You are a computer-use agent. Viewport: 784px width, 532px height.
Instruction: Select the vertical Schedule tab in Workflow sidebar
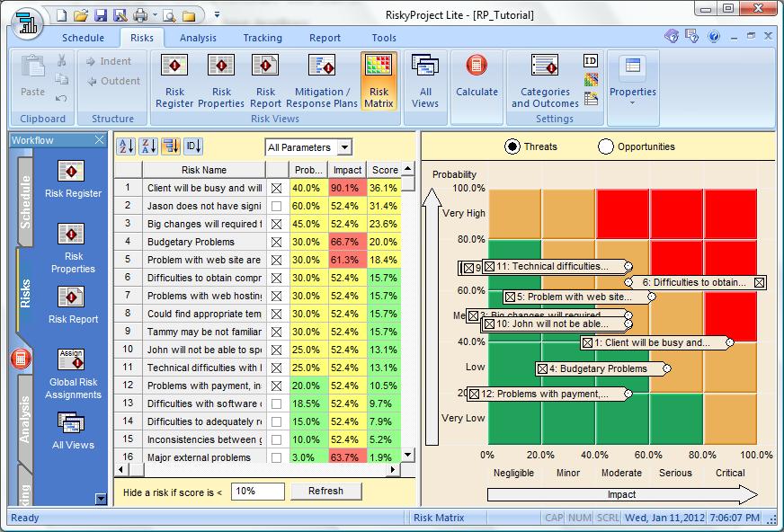point(25,202)
